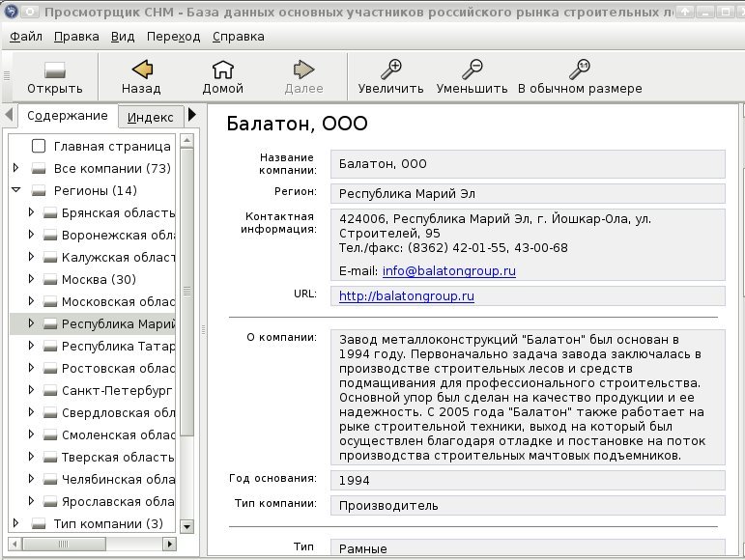Viewport: 745px width, 560px height.
Task: Open the http://balatongroup.ru URL link
Action: click(x=407, y=296)
